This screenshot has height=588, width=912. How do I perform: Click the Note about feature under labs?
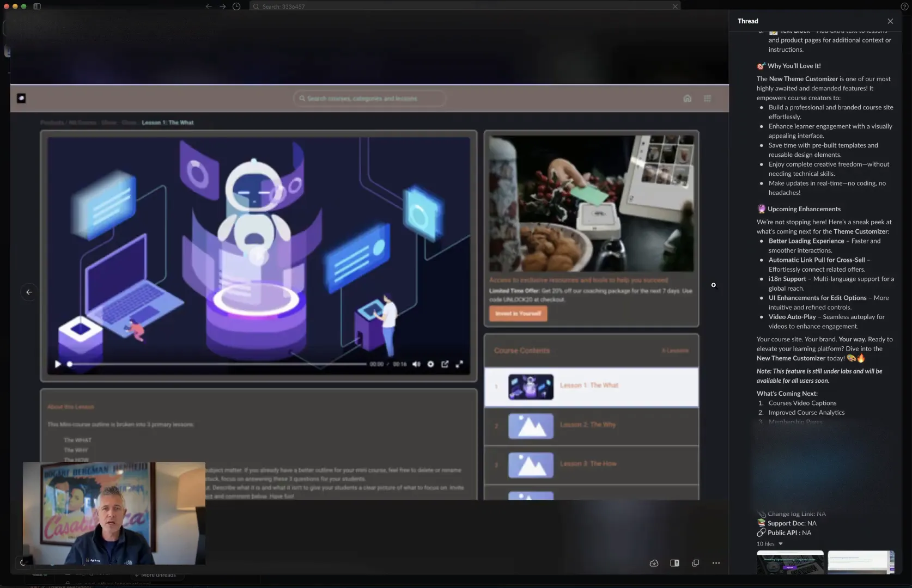819,376
